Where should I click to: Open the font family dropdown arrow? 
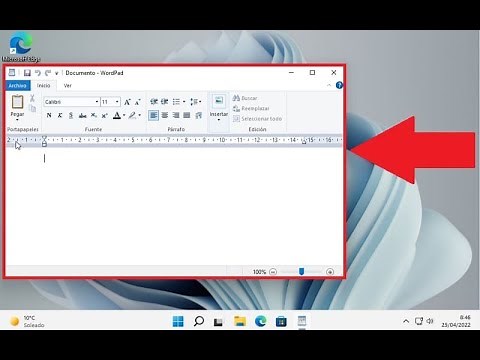point(97,102)
